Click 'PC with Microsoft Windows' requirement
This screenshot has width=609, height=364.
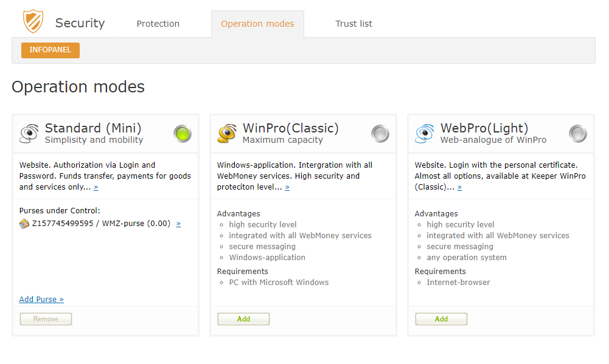[x=279, y=283]
